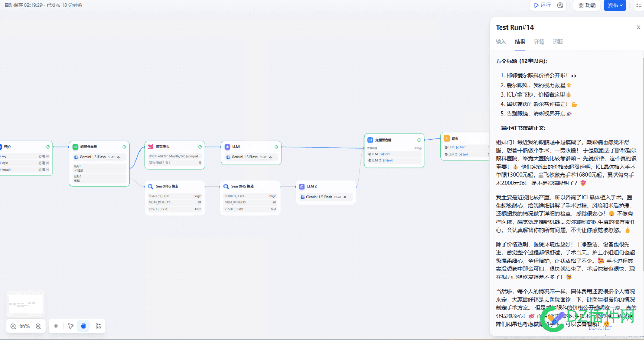Select the Start node title
The width and height of the screenshot is (644, 340).
pos(7,147)
